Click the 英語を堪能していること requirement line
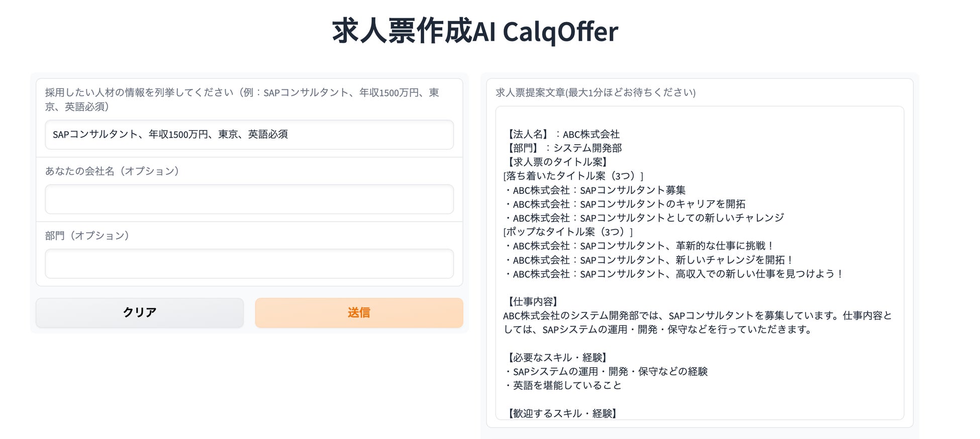980x439 pixels. pos(563,385)
